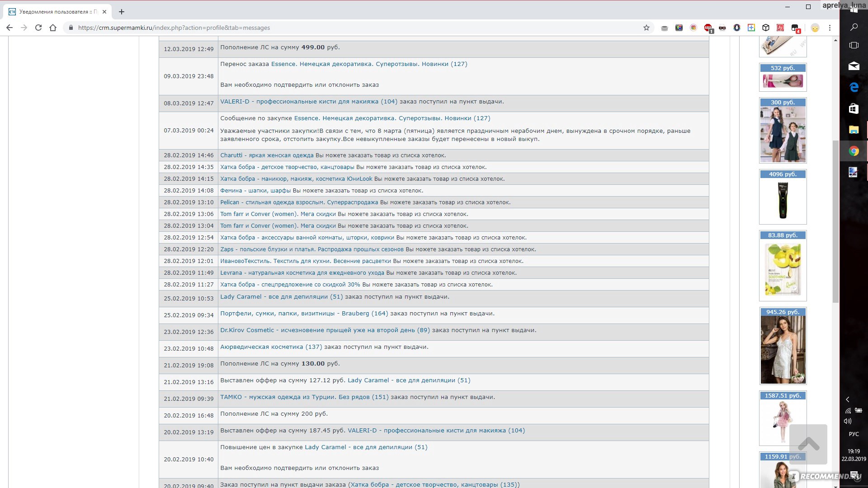The width and height of the screenshot is (868, 488).
Task: Open a new browser tab
Action: pos(122,12)
